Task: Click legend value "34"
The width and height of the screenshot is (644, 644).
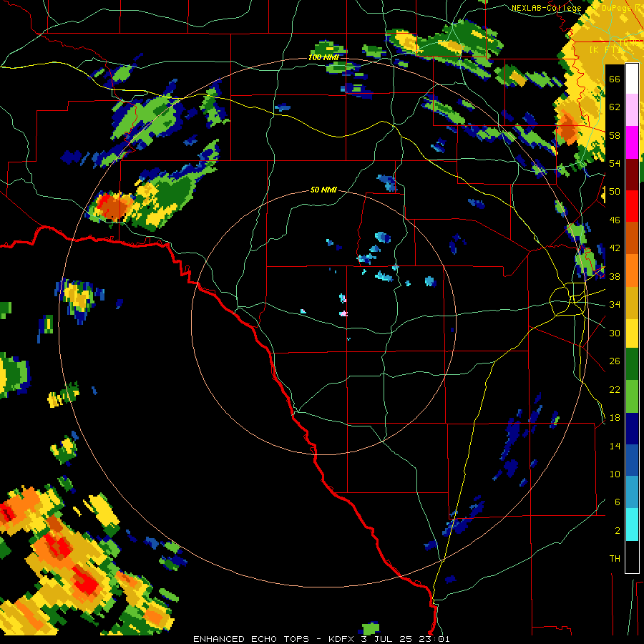Action: coord(615,305)
